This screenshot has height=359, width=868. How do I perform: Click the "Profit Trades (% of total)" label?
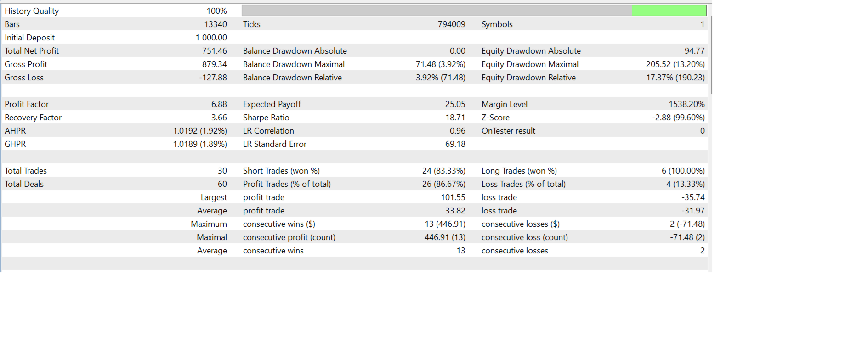[287, 184]
